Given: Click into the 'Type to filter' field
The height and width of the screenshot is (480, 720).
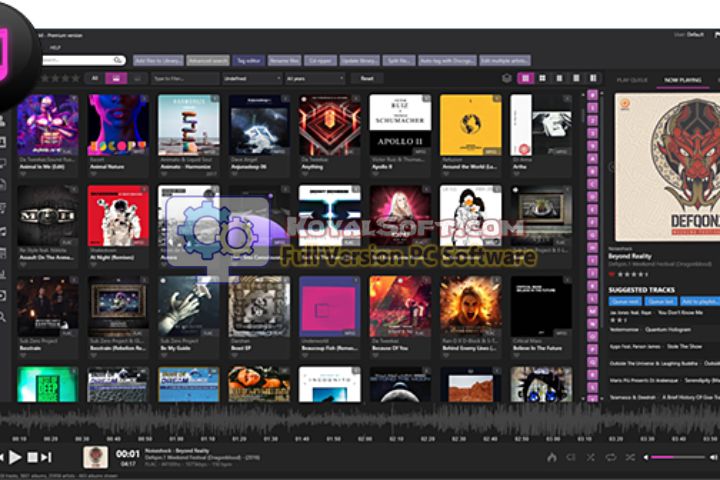Looking at the screenshot, I should (185, 79).
